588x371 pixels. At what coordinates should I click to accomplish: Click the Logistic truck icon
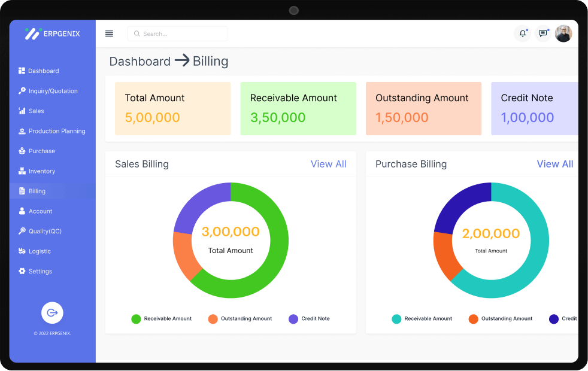[22, 251]
